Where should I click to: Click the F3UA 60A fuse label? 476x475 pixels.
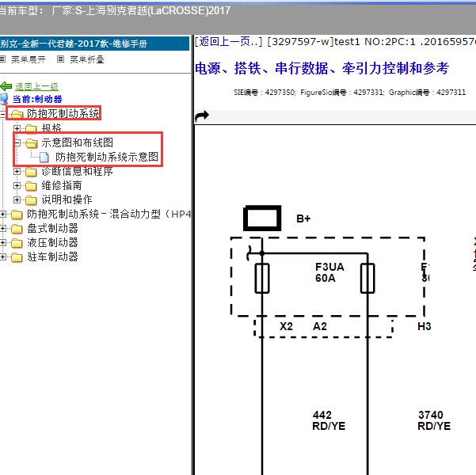coord(329,272)
